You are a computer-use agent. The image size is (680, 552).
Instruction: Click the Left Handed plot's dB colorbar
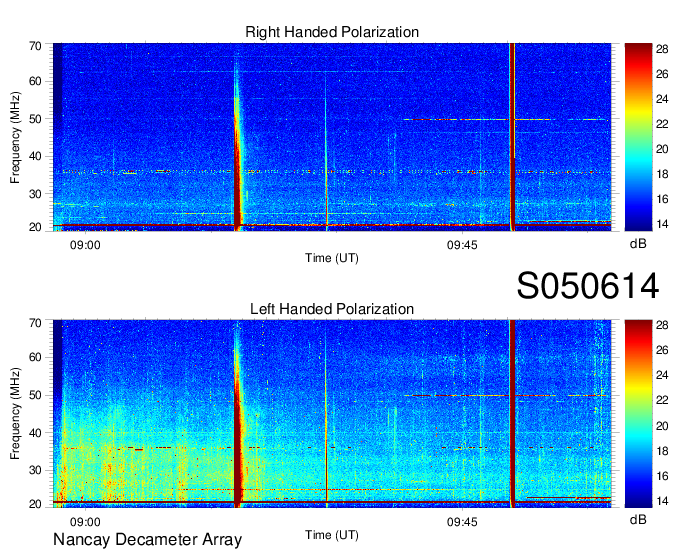638,414
